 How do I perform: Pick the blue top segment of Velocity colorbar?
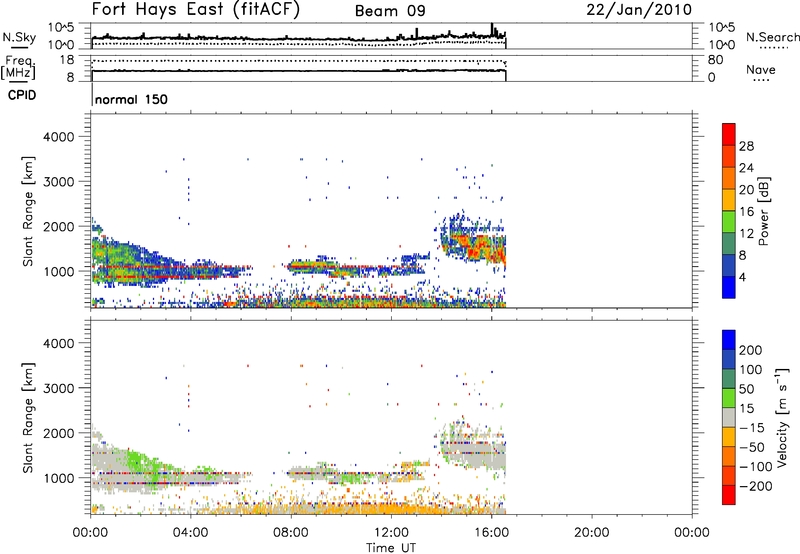tap(729, 340)
